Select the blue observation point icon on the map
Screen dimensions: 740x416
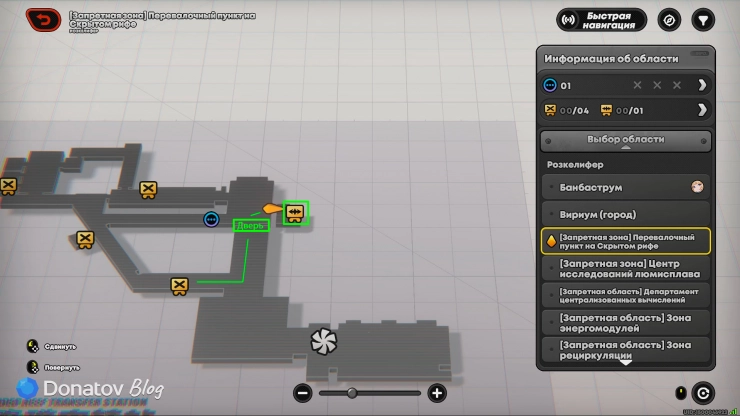(211, 219)
